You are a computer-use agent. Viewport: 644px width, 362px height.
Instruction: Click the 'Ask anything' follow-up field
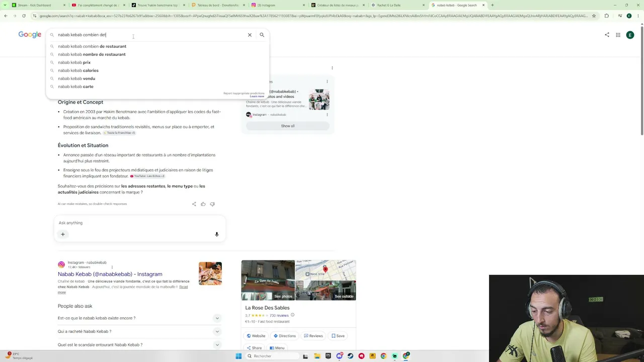point(140,223)
